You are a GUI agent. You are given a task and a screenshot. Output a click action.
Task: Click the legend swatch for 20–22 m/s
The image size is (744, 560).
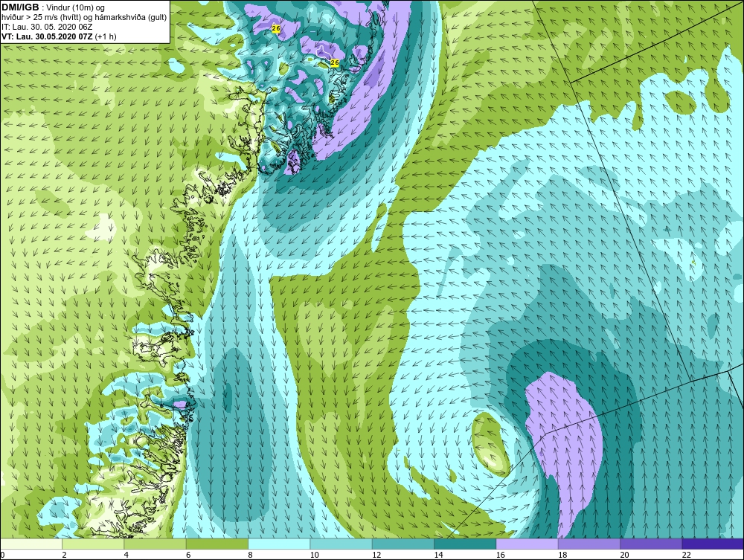coord(651,544)
